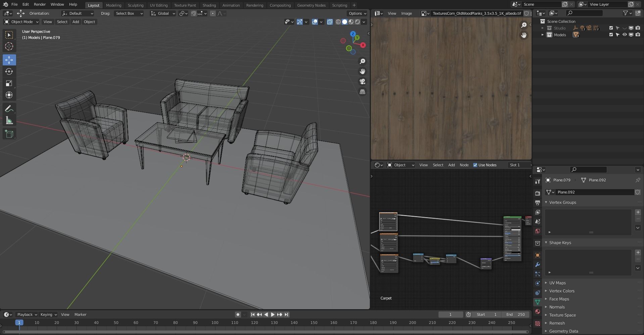The width and height of the screenshot is (644, 335).
Task: Open the Scene properties tab
Action: coord(538,222)
